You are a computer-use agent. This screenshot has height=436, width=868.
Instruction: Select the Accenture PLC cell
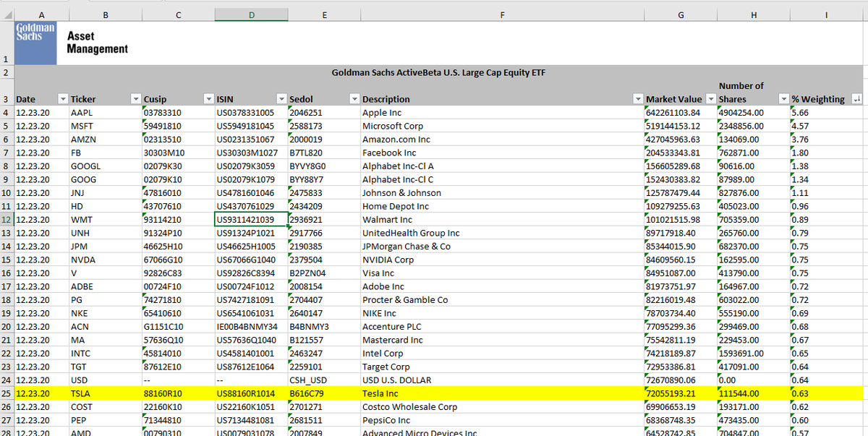[x=502, y=327]
